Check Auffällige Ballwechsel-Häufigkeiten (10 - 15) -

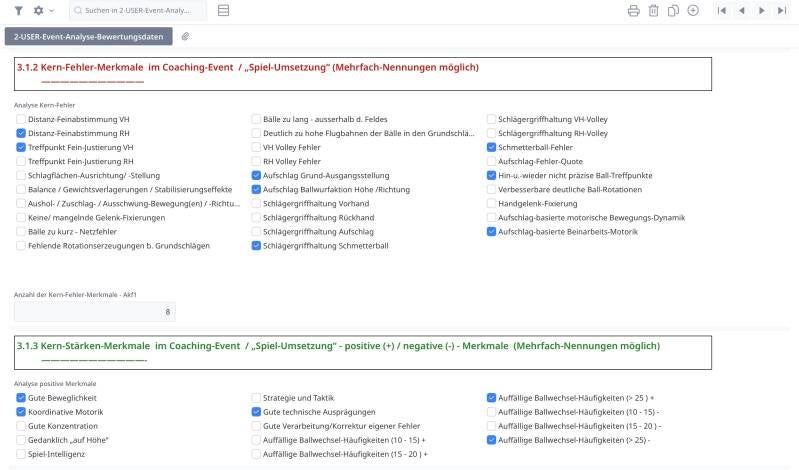[x=491, y=412]
